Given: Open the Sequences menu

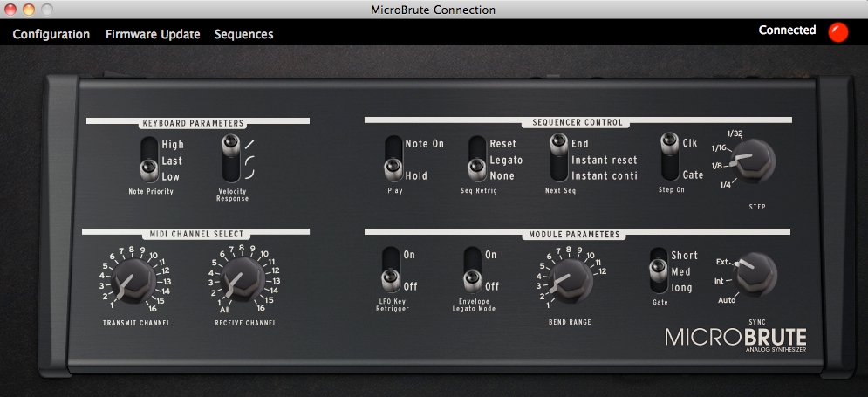Looking at the screenshot, I should click(x=243, y=34).
